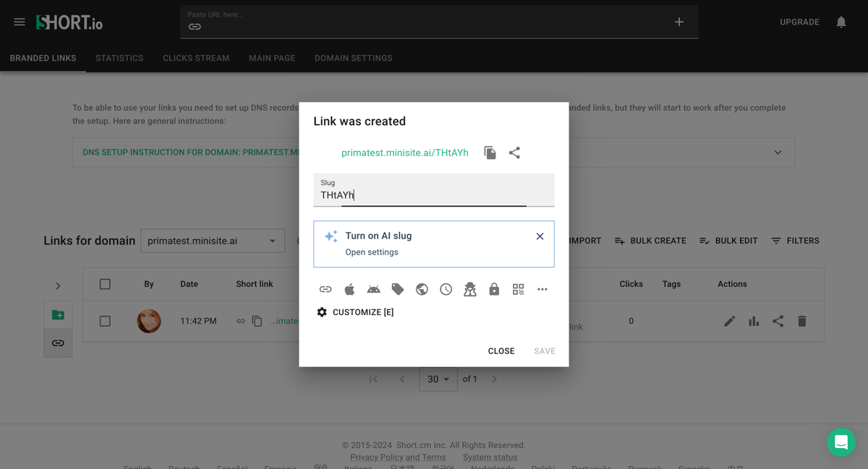
Task: Dismiss the Turn on AI slug banner
Action: pyautogui.click(x=540, y=236)
